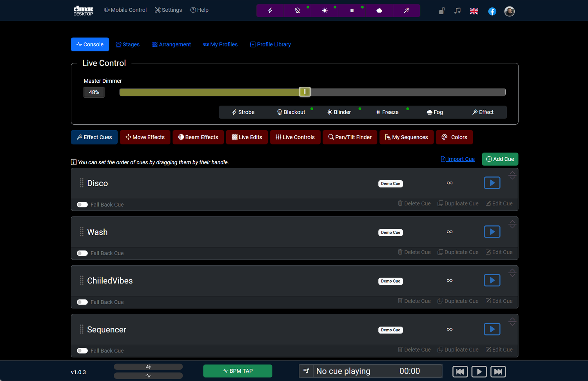This screenshot has height=381, width=588.
Task: Toggle Fall Back Cue on Wash
Action: [x=82, y=253]
